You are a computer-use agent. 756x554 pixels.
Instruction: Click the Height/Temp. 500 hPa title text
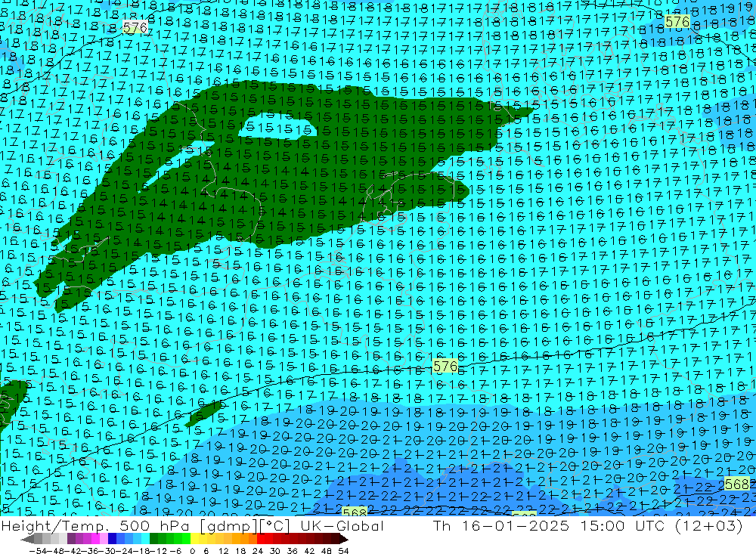click(95, 526)
